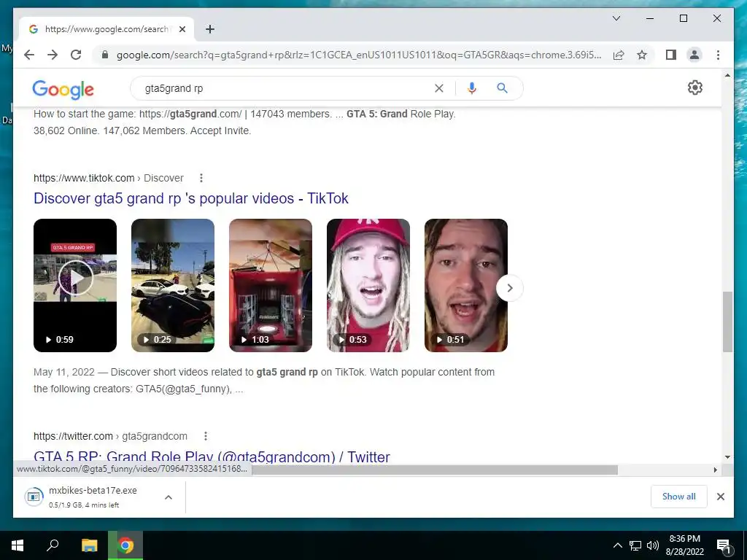Open a new tab

tap(210, 29)
